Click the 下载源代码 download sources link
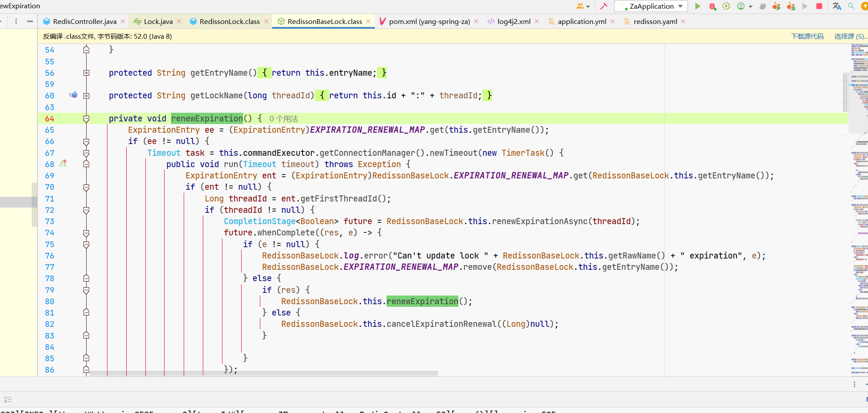Viewport: 868px width, 413px height. 807,37
